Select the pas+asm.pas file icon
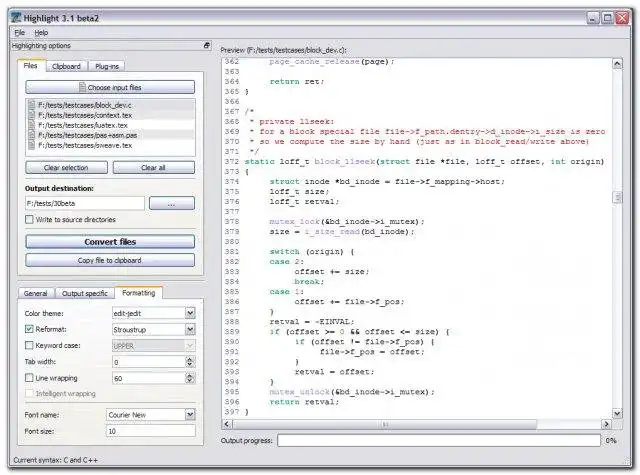640x475 pixels. (x=31, y=135)
